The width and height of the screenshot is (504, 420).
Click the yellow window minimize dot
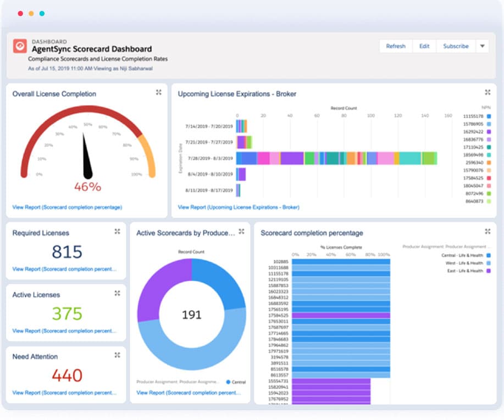(x=31, y=14)
